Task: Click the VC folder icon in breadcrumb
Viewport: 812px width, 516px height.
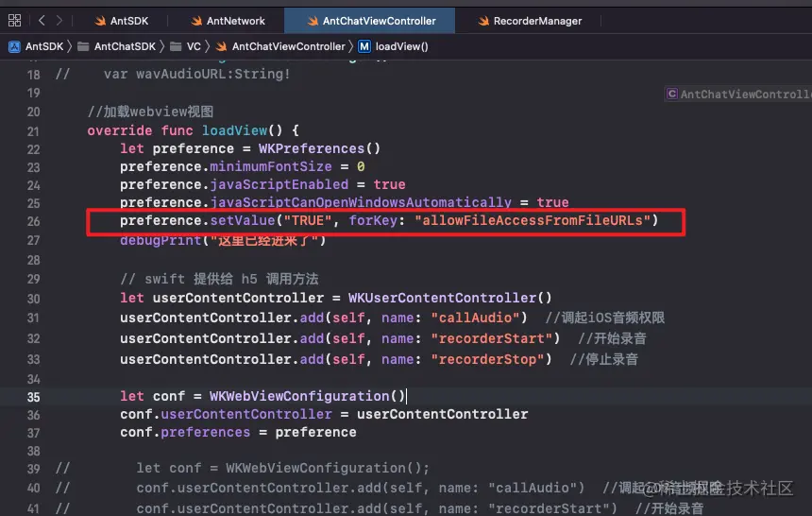Action: [176, 46]
